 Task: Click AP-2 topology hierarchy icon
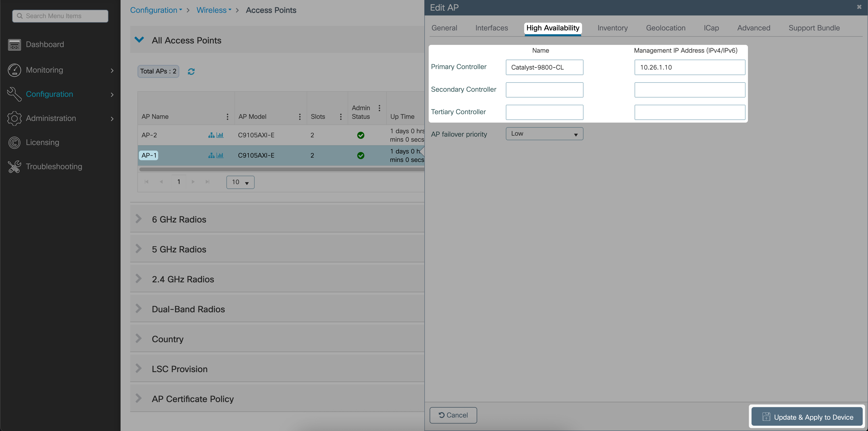coord(211,135)
